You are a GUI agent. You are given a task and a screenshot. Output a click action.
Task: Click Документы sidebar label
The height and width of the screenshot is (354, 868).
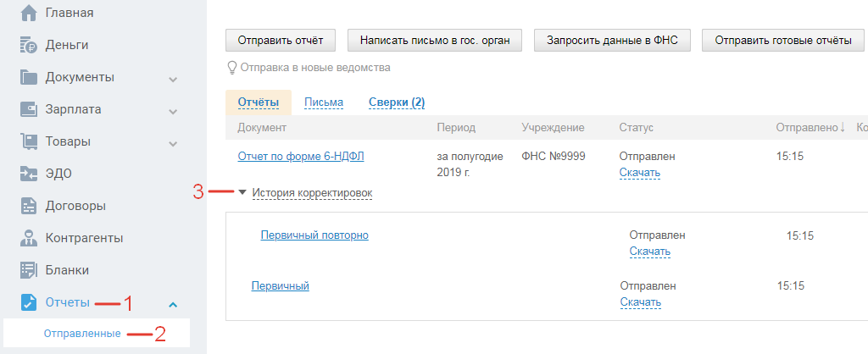[80, 77]
